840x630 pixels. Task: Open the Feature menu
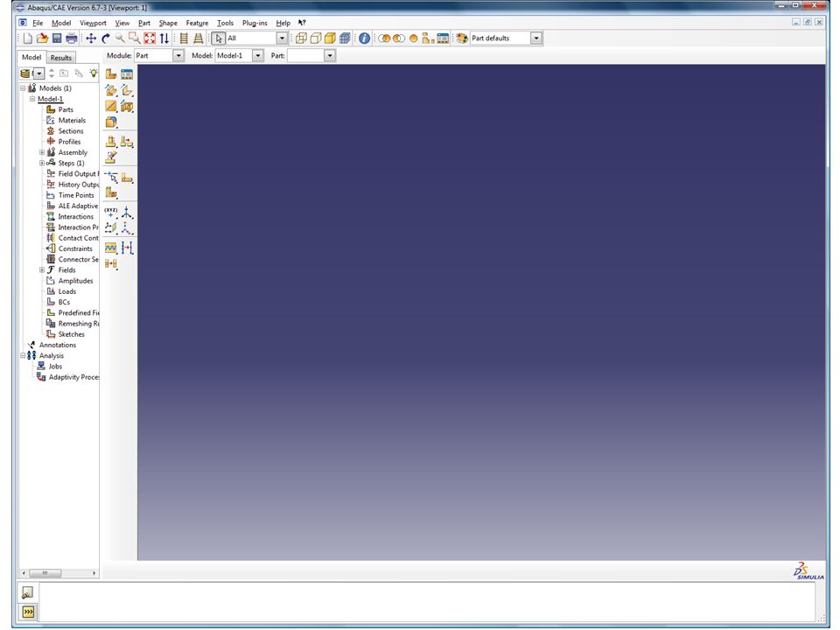tap(197, 23)
